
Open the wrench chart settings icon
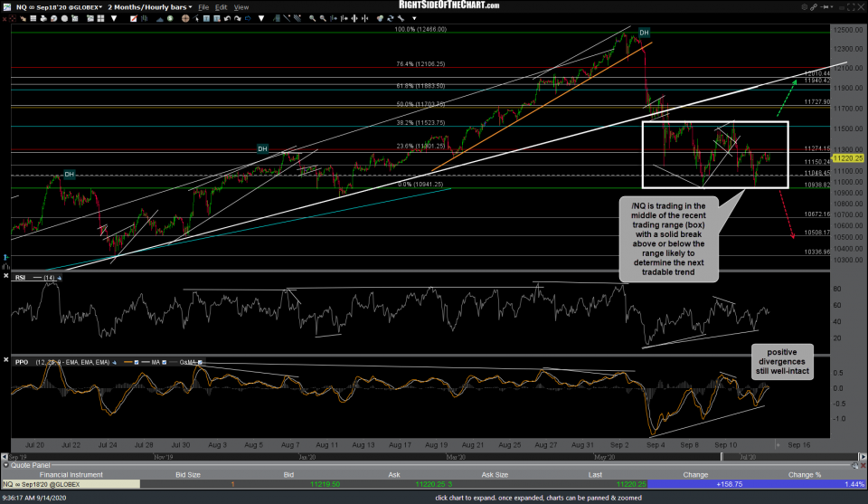(x=401, y=18)
